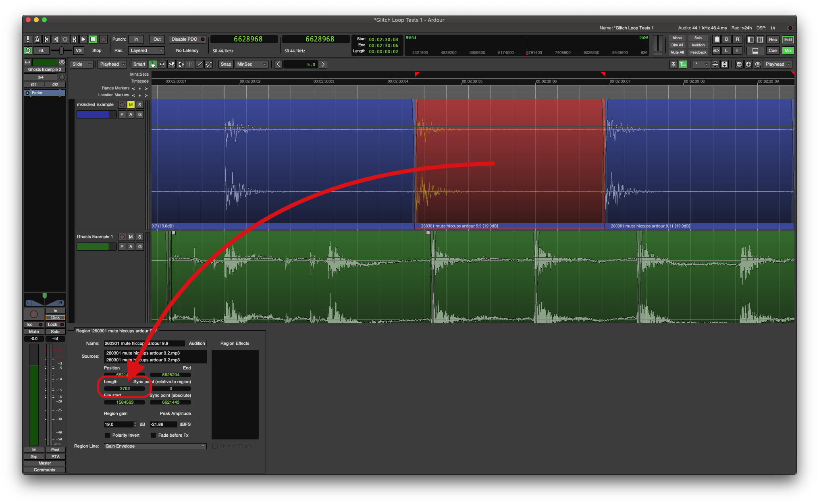Screen dimensions: 819x504
Task: Toggle the loop playback icon
Action: (65, 39)
